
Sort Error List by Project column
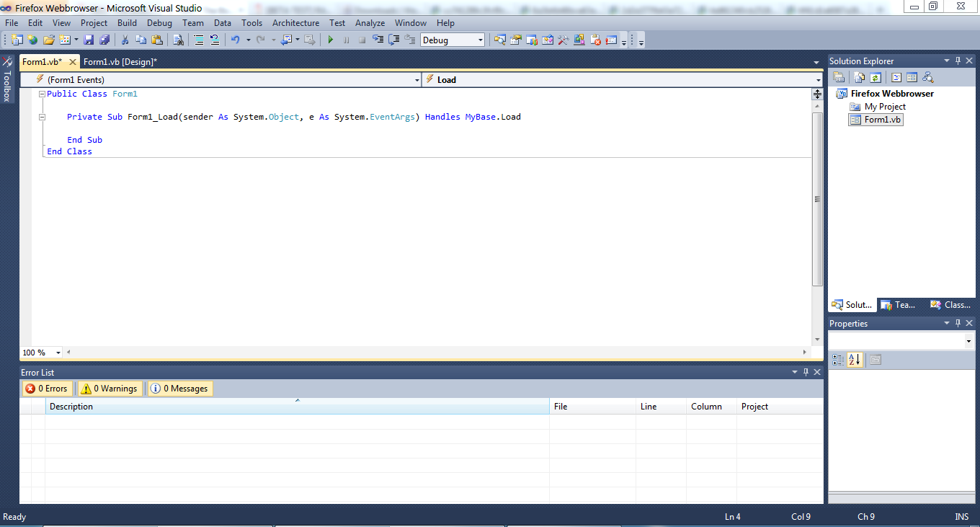[780, 407]
